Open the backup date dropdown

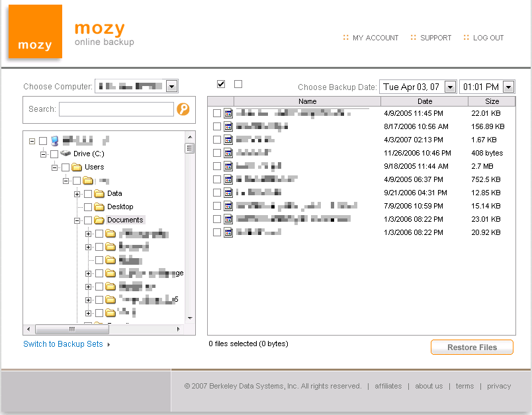pos(450,87)
